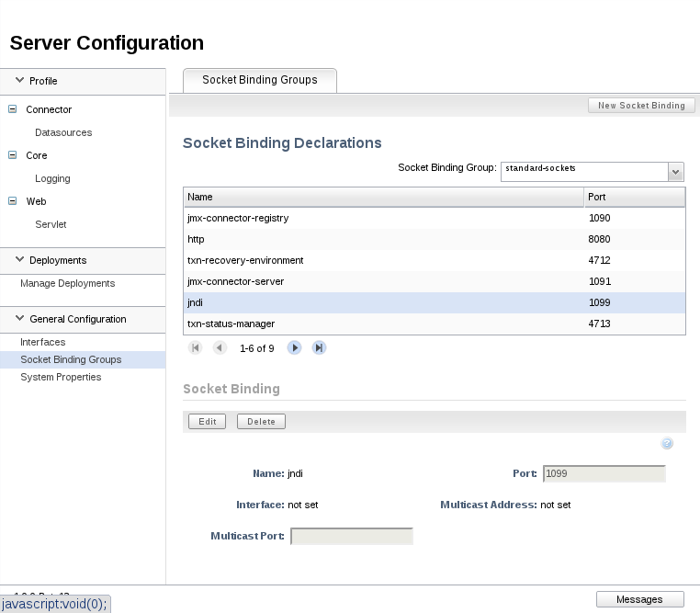Collapse the Profile section header
Screen dimensions: 700x613
(19, 81)
